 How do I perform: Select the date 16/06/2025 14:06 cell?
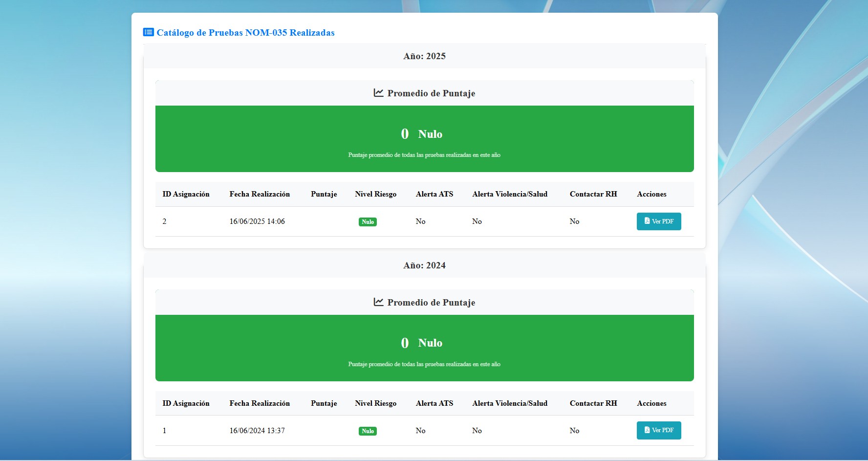point(257,221)
